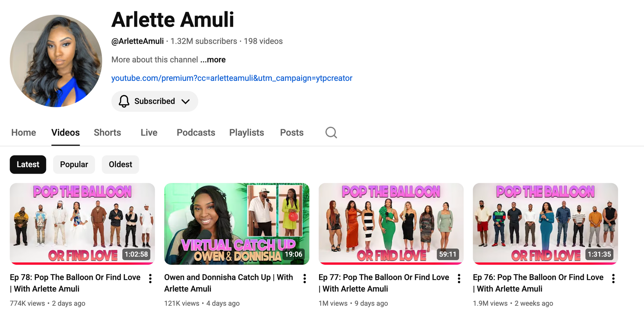Viewport: 644px width, 317px height.
Task: Open Owen and Donnisha Catch Up title
Action: [x=229, y=283]
